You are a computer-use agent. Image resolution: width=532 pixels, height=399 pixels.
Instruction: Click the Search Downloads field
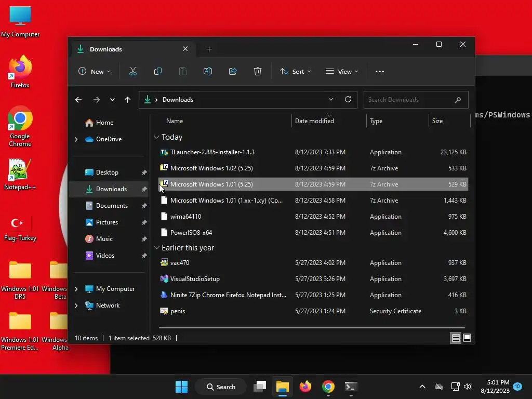point(416,100)
